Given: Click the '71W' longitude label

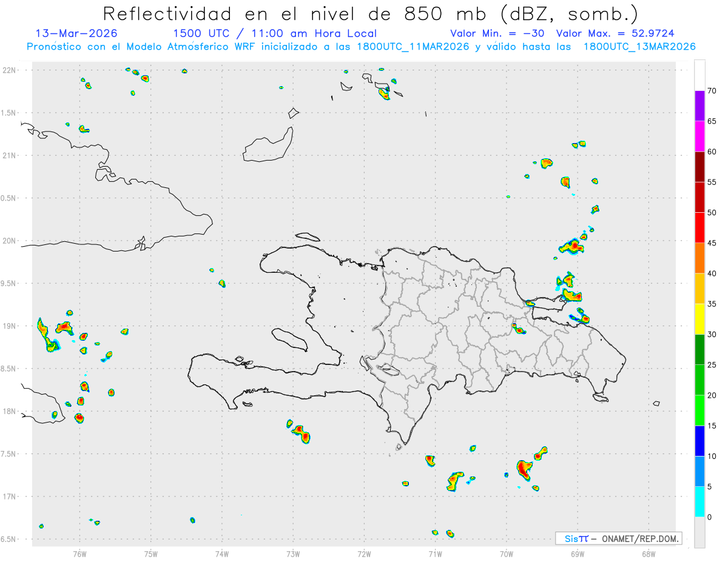Looking at the screenshot, I should (x=435, y=554).
